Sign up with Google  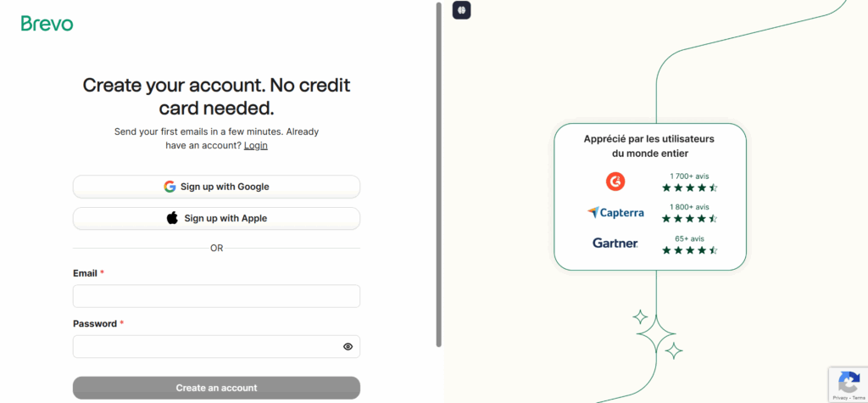point(216,187)
